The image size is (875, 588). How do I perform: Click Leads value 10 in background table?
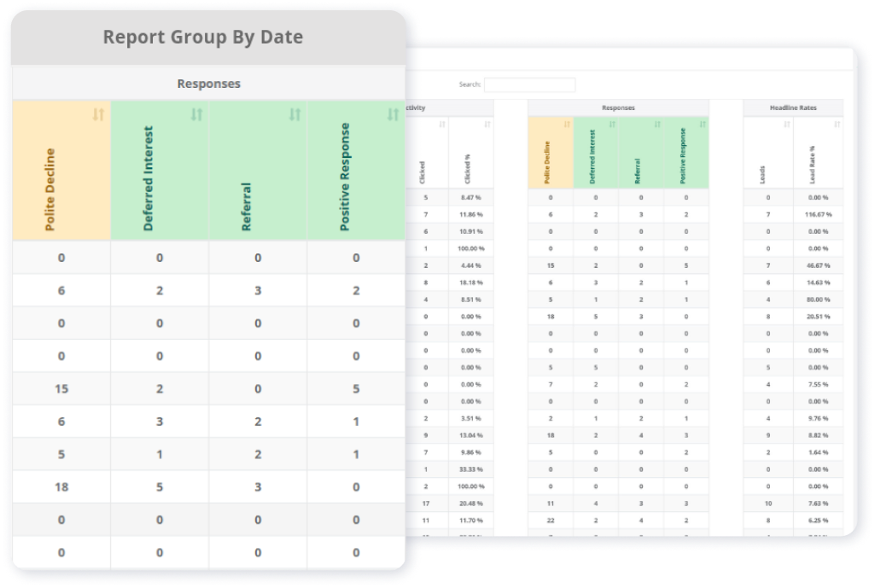[x=768, y=504]
